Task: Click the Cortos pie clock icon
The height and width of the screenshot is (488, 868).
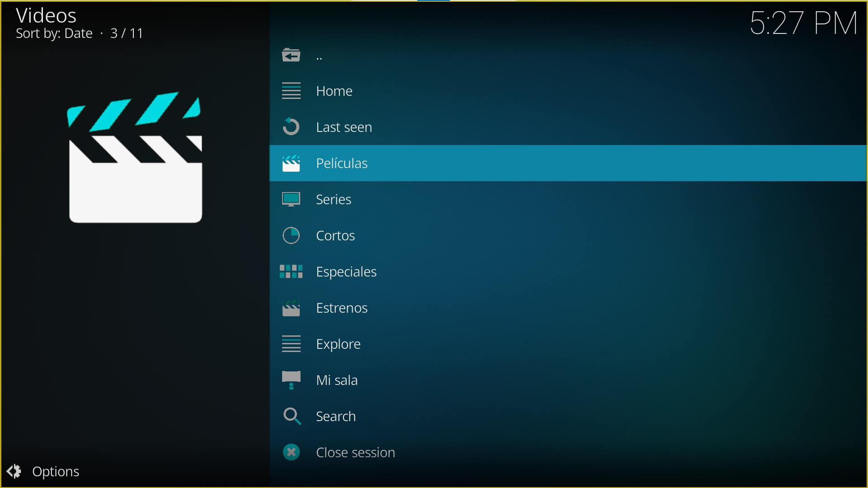Action: pos(291,235)
